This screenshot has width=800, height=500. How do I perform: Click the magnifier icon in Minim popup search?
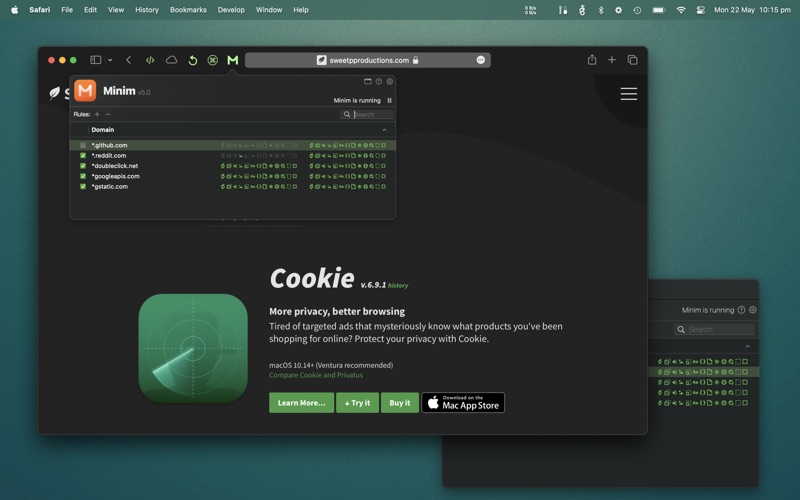[347, 114]
